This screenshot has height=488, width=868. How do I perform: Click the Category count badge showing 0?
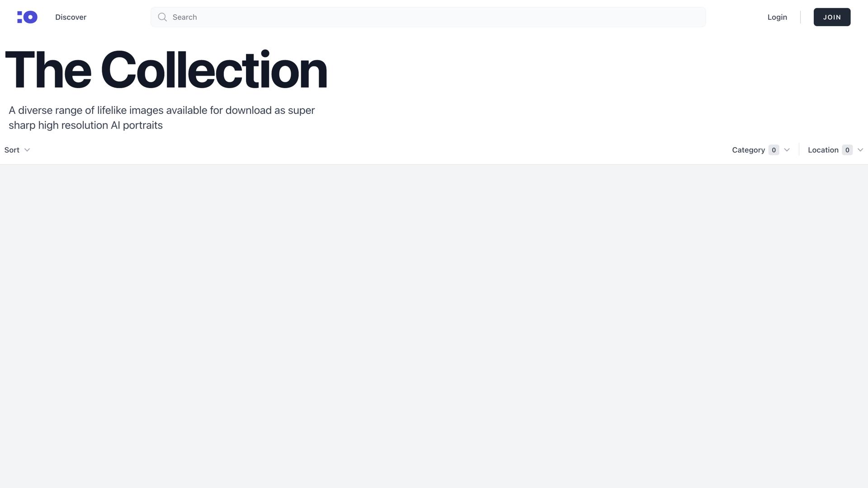coord(774,150)
